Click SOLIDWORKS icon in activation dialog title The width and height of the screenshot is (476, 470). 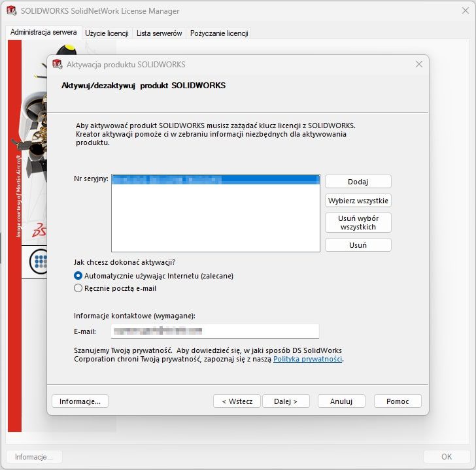(58, 64)
